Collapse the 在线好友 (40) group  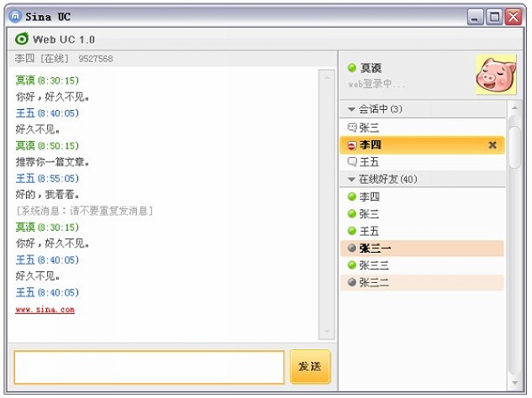[x=351, y=179]
